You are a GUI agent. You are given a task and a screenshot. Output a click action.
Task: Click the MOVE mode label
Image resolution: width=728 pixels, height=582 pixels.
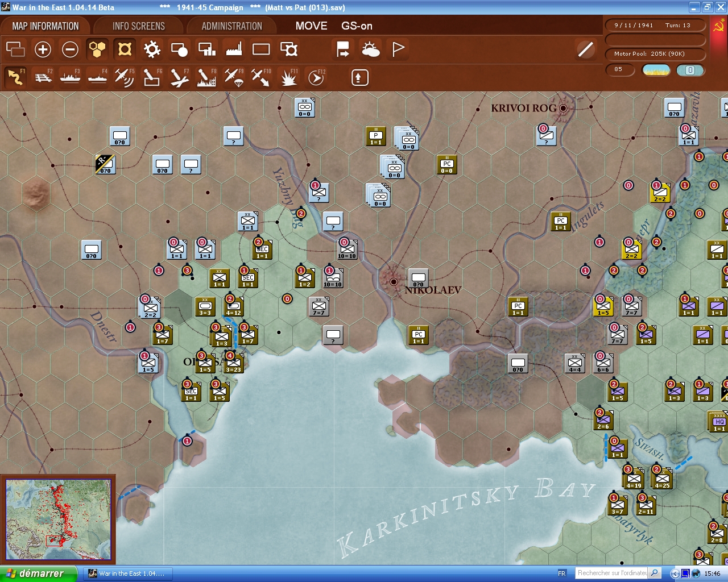coord(311,26)
